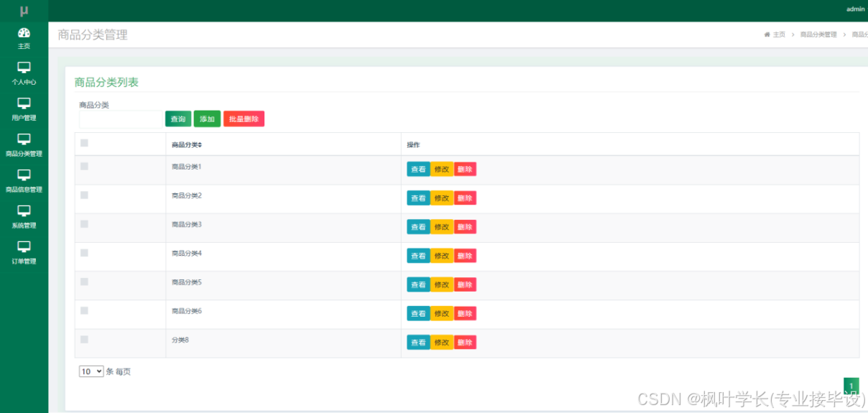Check the box for 商品分类4 row
Screen dimensions: 868x413
coord(84,253)
